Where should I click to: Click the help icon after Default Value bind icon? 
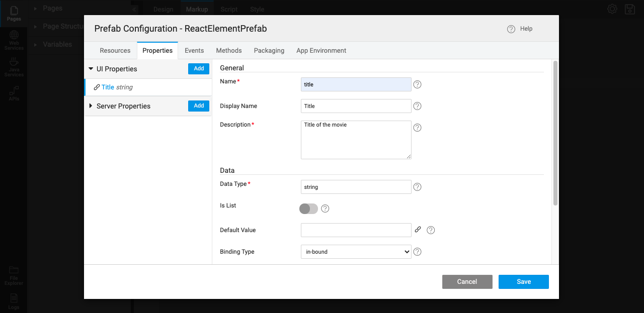(431, 230)
